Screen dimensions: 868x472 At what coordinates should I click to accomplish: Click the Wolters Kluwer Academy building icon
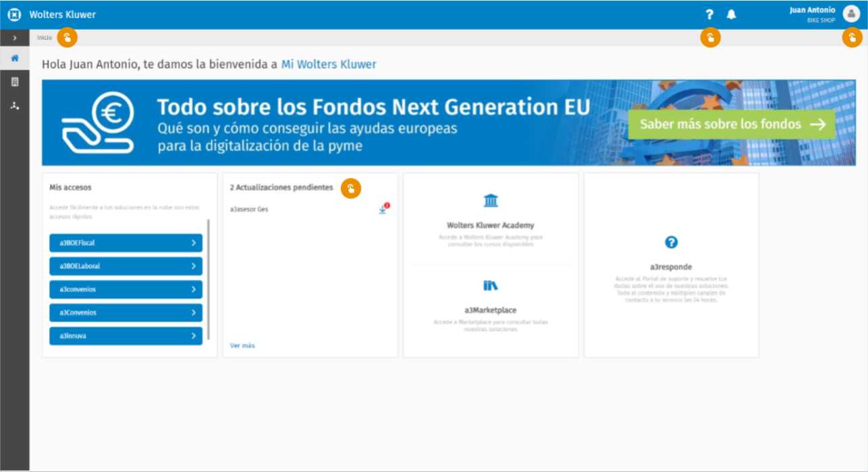pos(491,200)
